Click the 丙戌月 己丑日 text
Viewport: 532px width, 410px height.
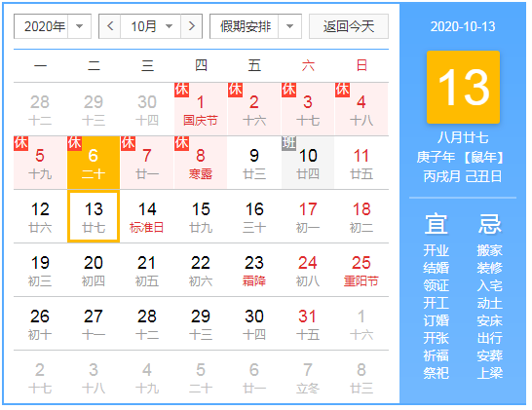(463, 176)
